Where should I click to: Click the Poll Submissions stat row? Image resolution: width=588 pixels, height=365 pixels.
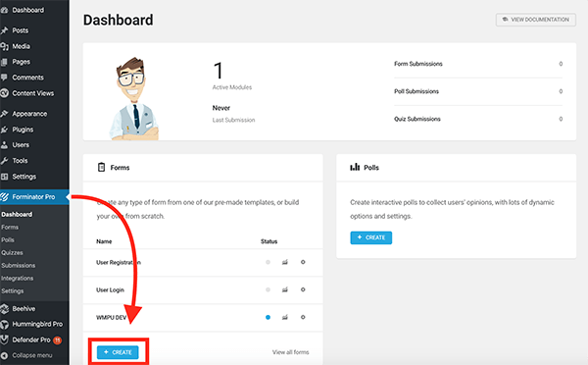478,91
